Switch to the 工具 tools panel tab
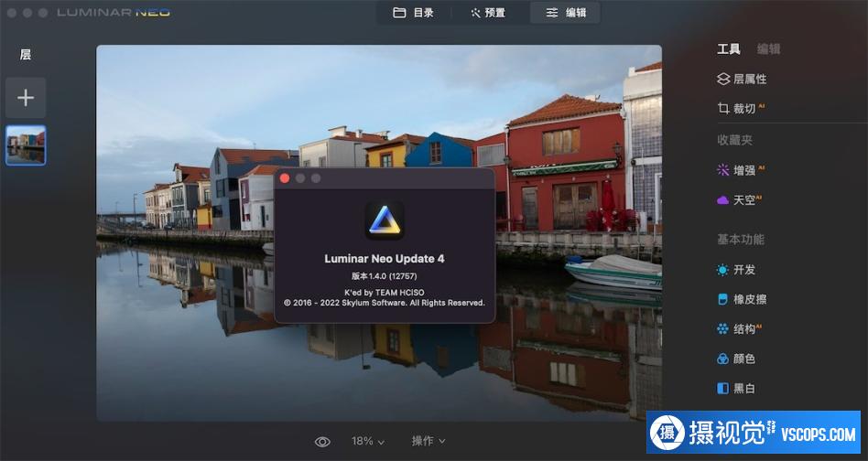The width and height of the screenshot is (868, 461). [x=729, y=49]
